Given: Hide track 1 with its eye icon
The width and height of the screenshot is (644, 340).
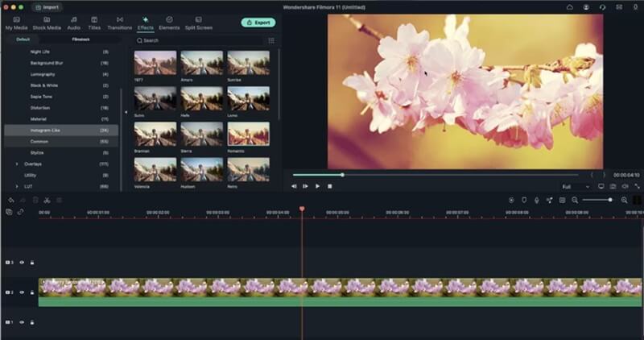Looking at the screenshot, I should click(22, 322).
